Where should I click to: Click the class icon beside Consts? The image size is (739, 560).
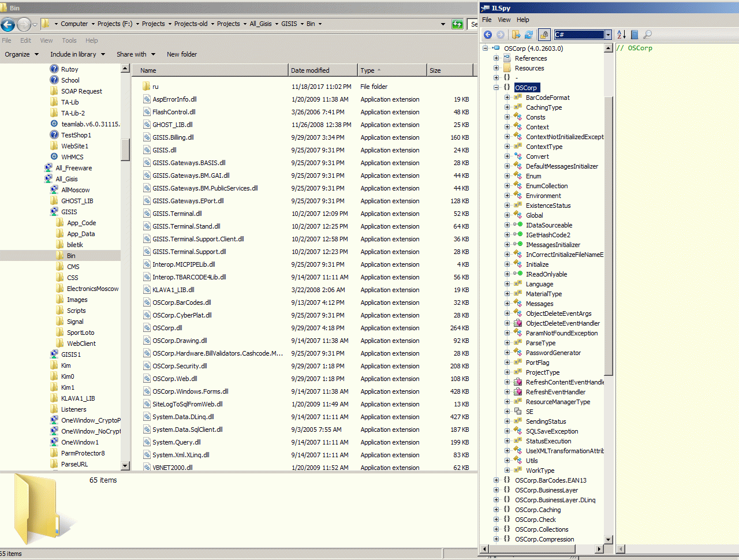click(x=518, y=117)
